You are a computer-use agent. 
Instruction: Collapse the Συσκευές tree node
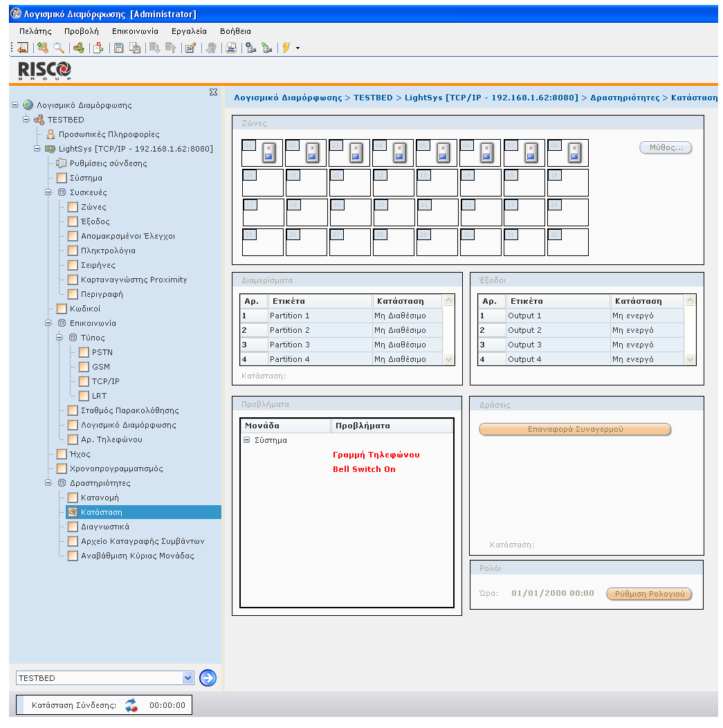click(49, 192)
